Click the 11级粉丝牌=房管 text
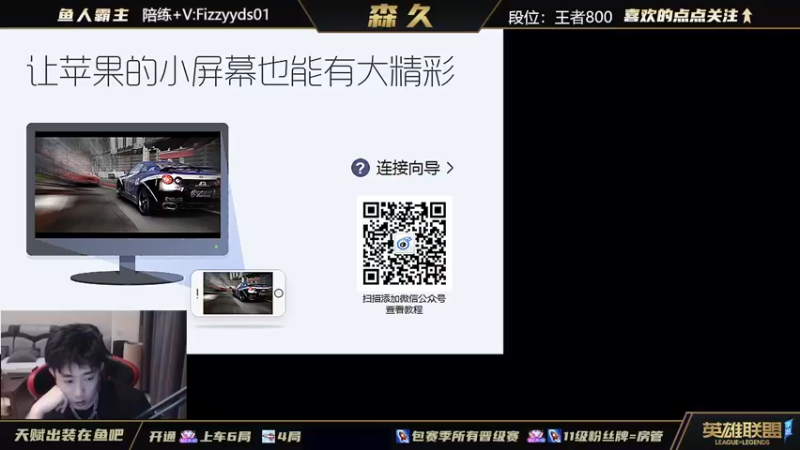Viewport: 800px width, 450px height. 612,436
